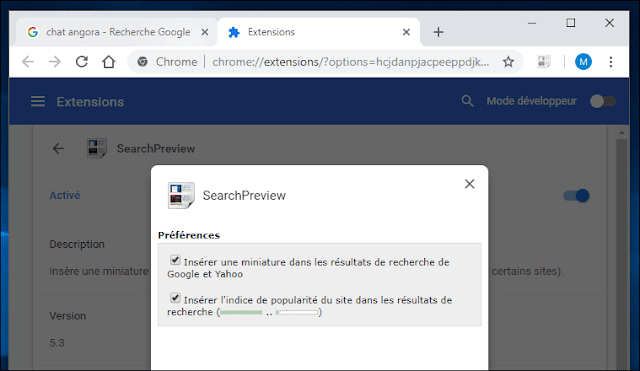The height and width of the screenshot is (371, 640).
Task: Uncheck 'Insérer une miniature' checkbox
Action: pos(175,260)
